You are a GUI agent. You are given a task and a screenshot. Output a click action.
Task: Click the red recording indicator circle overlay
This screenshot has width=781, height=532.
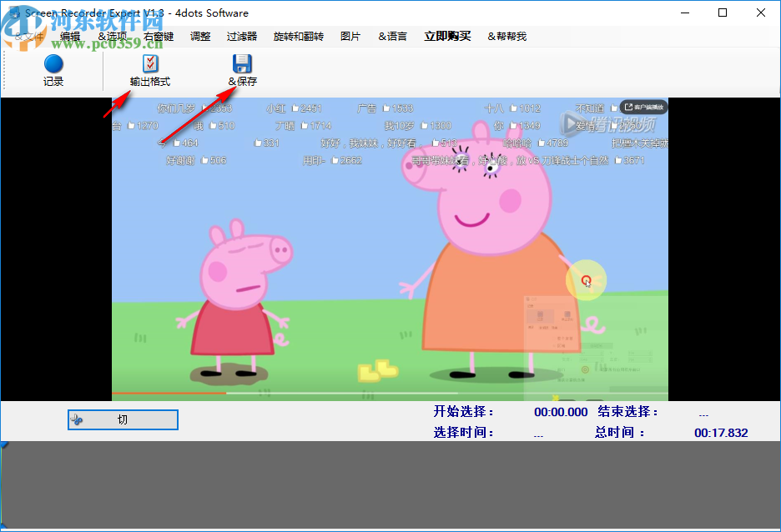[x=587, y=280]
